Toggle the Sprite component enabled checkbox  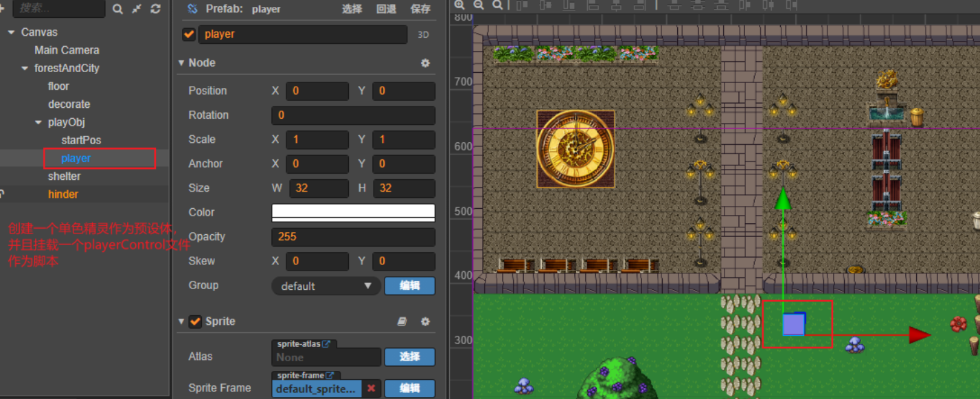tap(195, 321)
